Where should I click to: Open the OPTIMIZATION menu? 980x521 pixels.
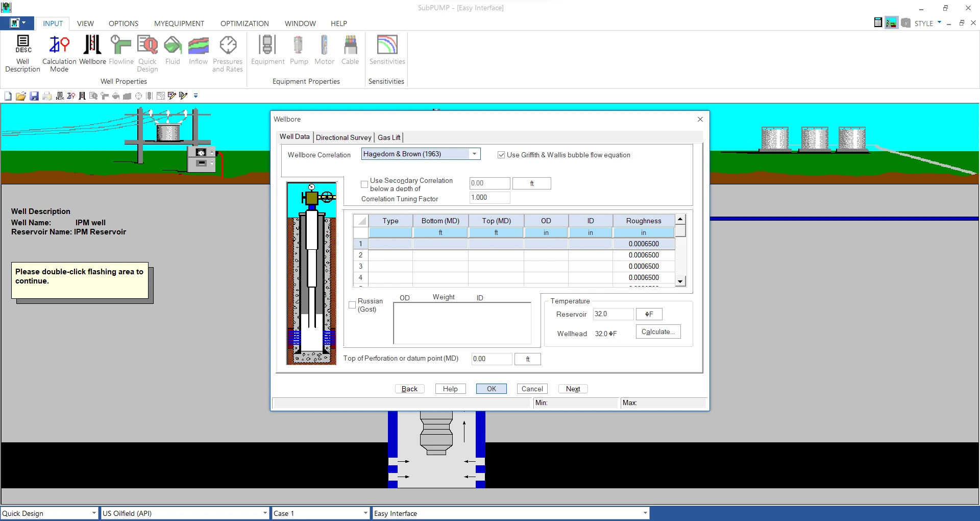click(244, 23)
